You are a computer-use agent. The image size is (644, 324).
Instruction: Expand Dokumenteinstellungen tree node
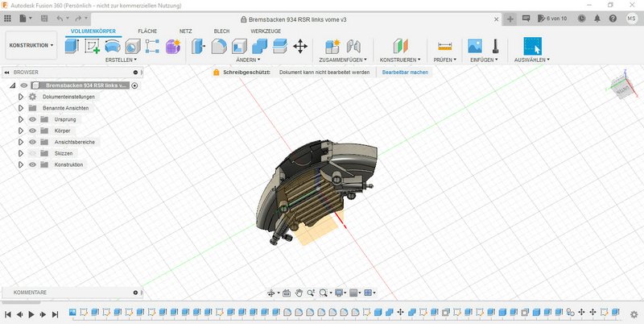coord(21,97)
